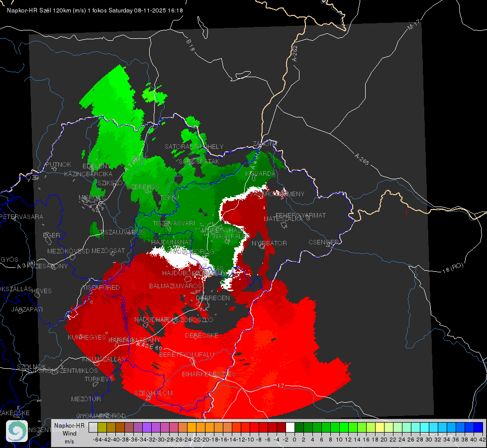
Task: Select the SZERENCS label
Action: tap(143, 187)
